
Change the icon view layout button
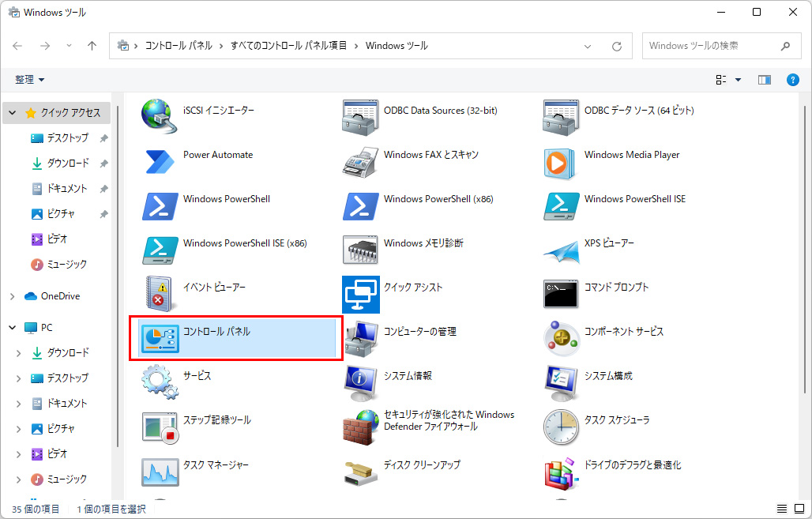[x=721, y=80]
